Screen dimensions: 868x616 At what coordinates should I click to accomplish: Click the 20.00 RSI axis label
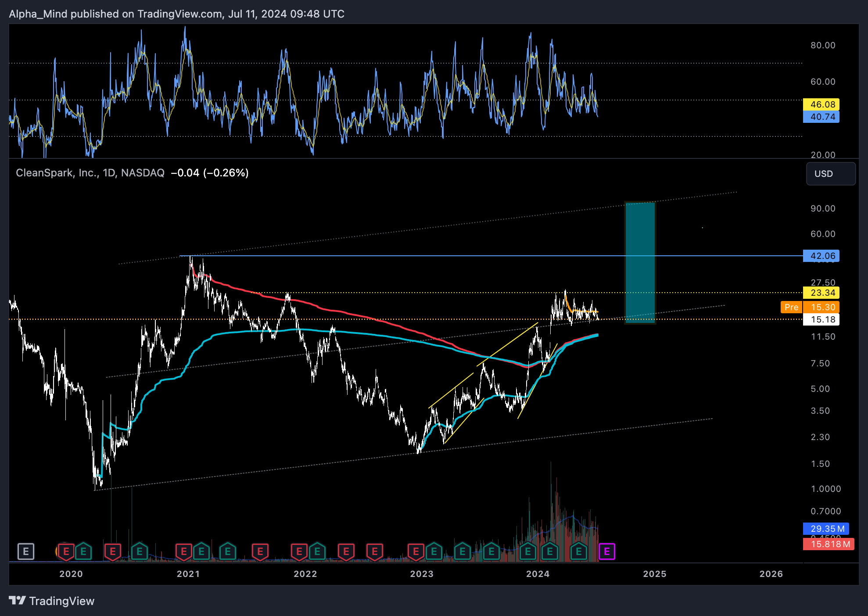pos(823,154)
